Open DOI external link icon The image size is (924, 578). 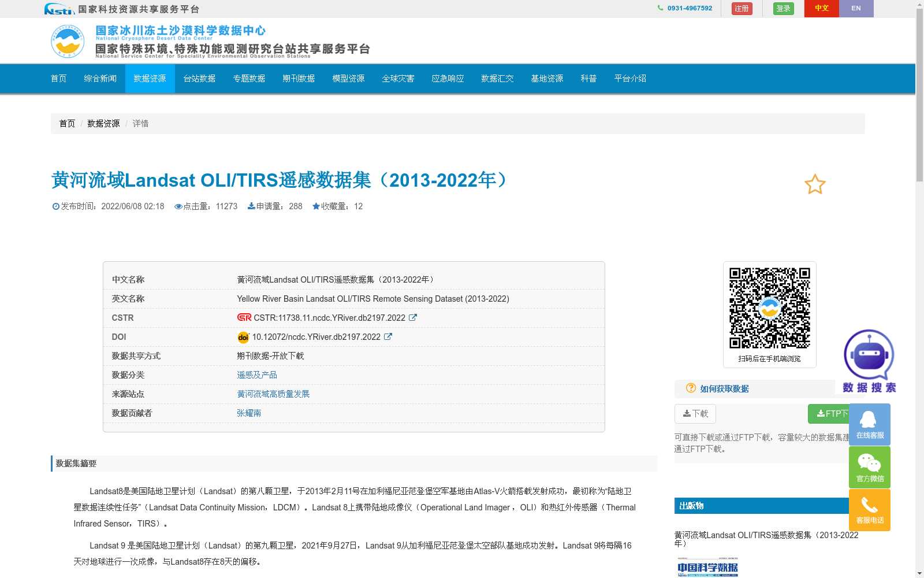point(388,336)
